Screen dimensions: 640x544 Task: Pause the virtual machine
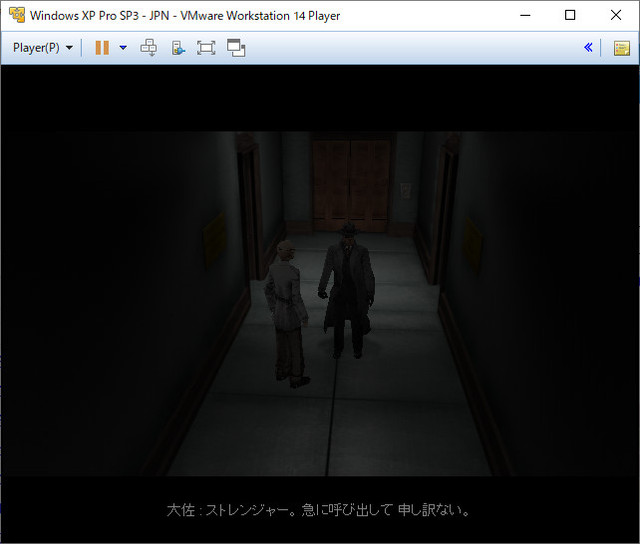(x=102, y=48)
